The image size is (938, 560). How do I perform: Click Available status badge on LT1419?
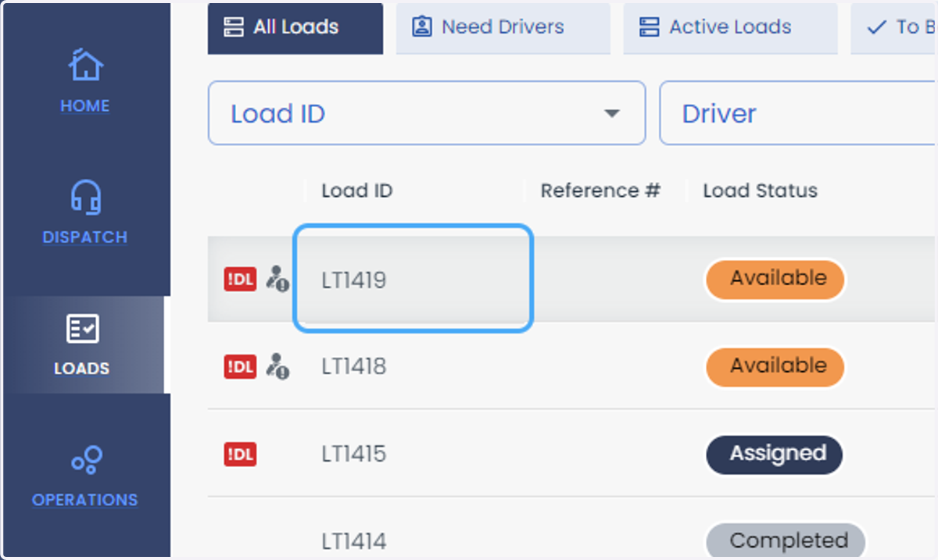(x=775, y=279)
